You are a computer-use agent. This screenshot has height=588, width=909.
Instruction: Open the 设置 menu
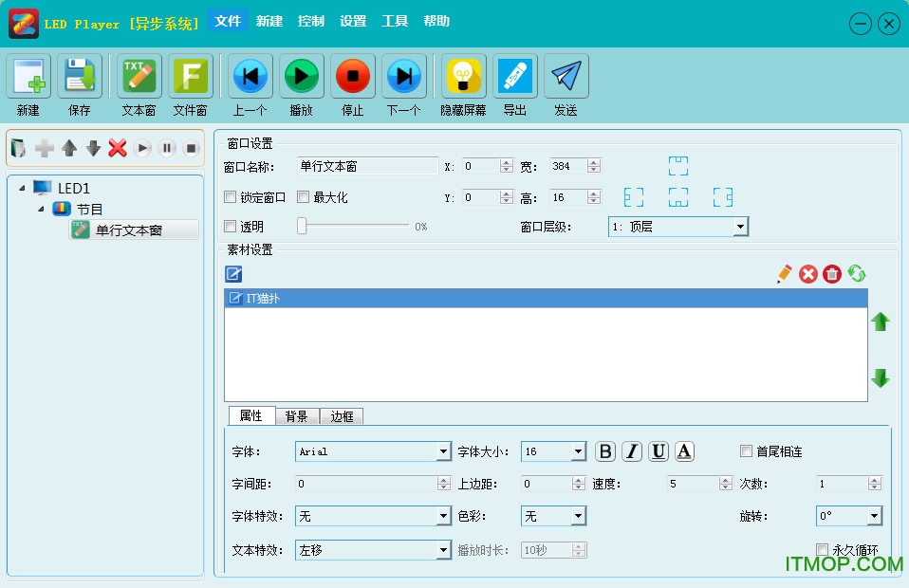[x=353, y=21]
